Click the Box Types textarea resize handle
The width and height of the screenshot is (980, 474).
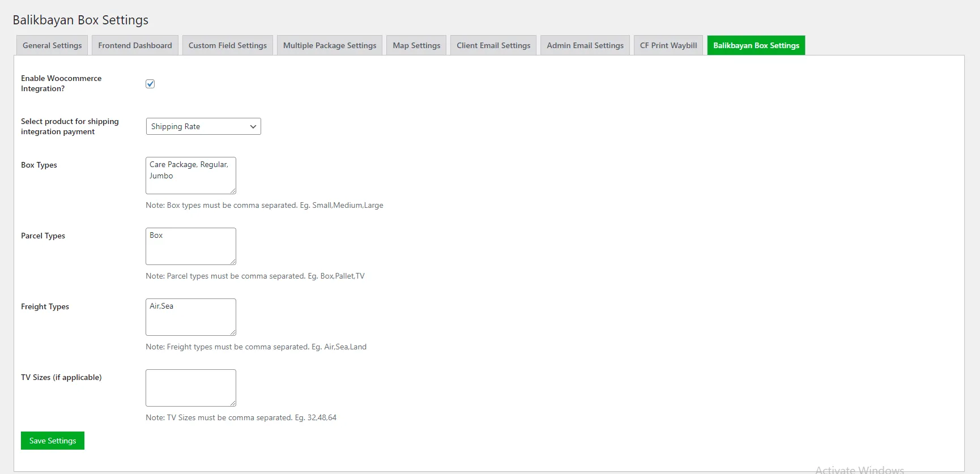pos(233,191)
